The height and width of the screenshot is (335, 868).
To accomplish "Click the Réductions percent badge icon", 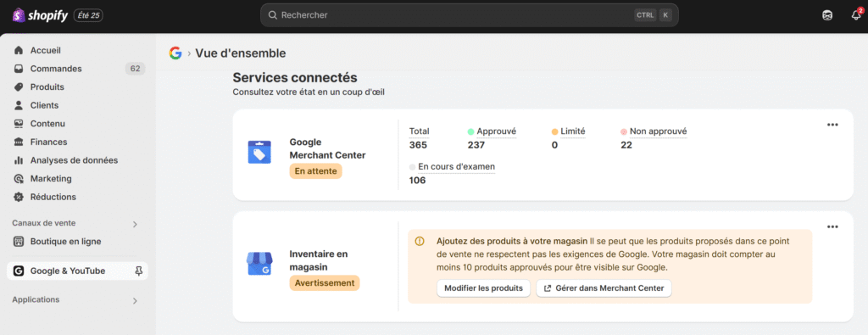I will [x=19, y=197].
